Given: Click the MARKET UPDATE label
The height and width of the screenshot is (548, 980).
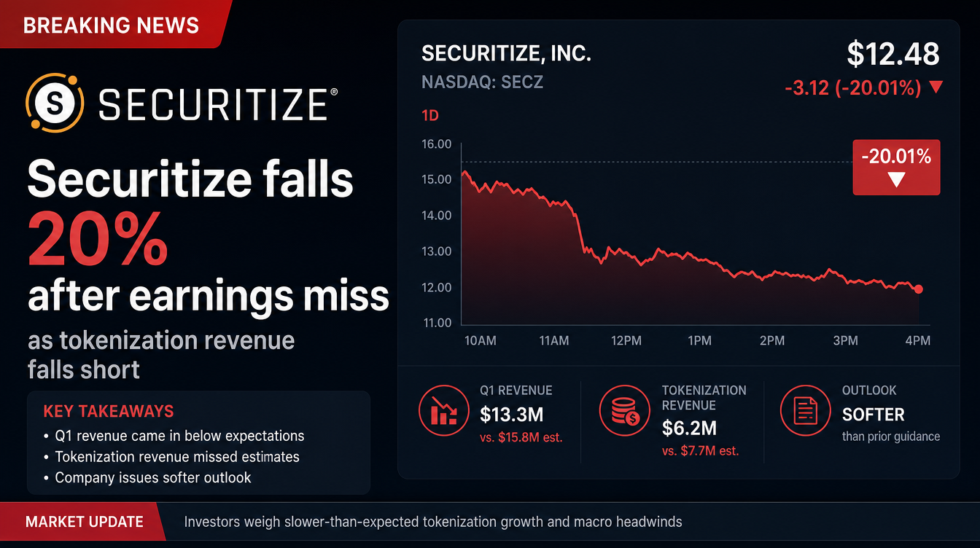Looking at the screenshot, I should (x=85, y=522).
